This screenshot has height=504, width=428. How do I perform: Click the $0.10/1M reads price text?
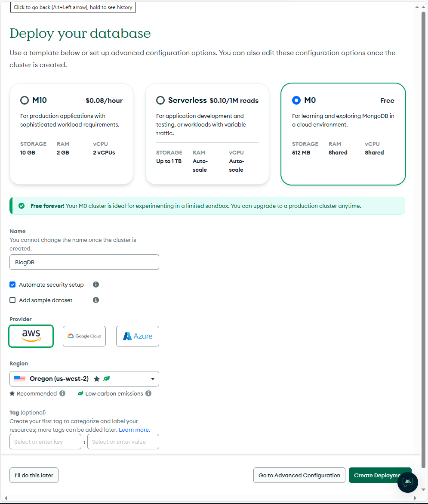coord(234,101)
